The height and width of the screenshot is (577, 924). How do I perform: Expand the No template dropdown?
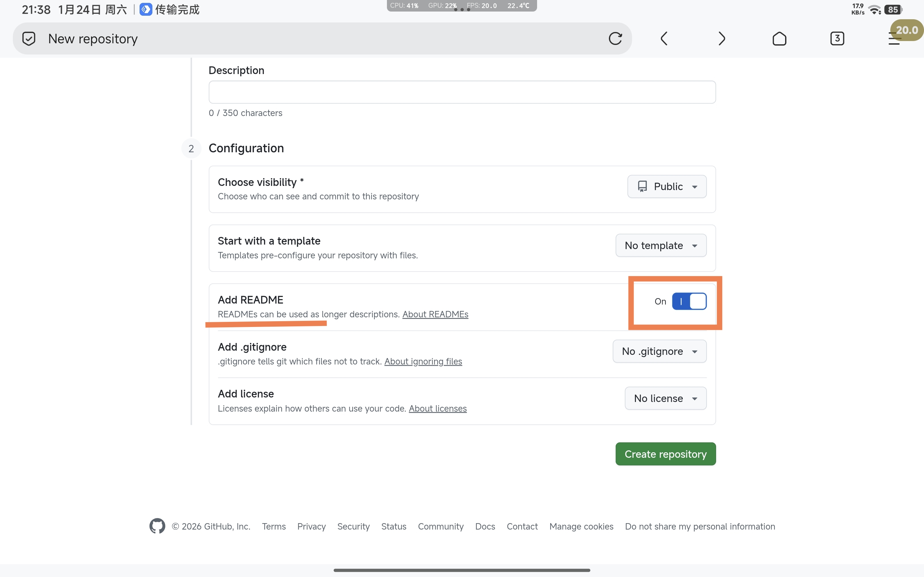(x=661, y=245)
